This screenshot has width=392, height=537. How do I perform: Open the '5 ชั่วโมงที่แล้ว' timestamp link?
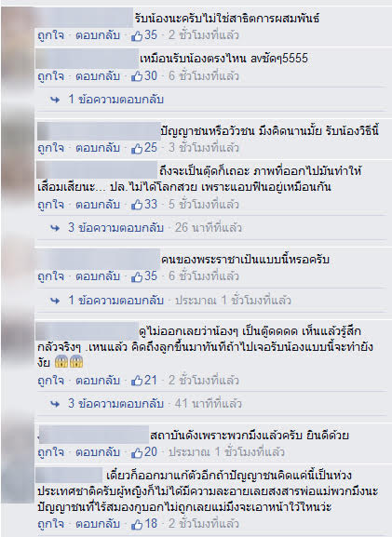pos(204,205)
